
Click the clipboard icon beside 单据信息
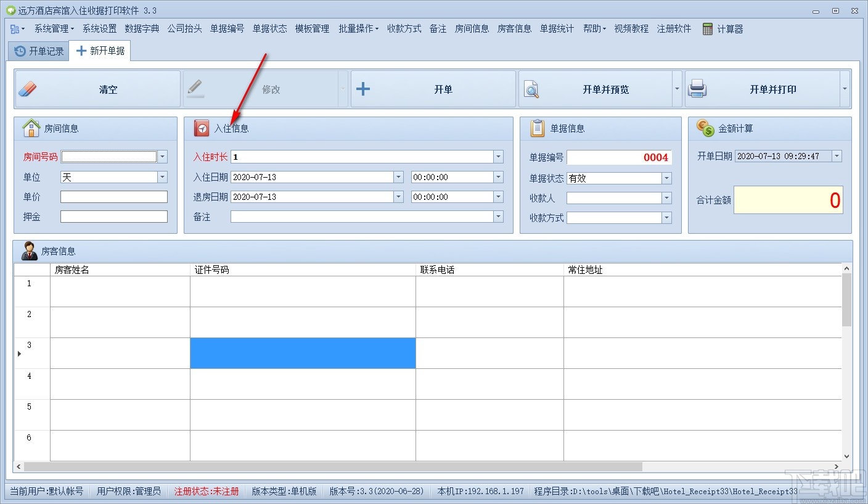pos(538,128)
